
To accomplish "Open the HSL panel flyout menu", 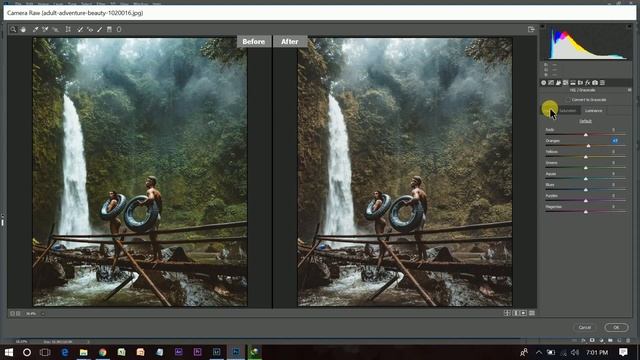I will [629, 90].
